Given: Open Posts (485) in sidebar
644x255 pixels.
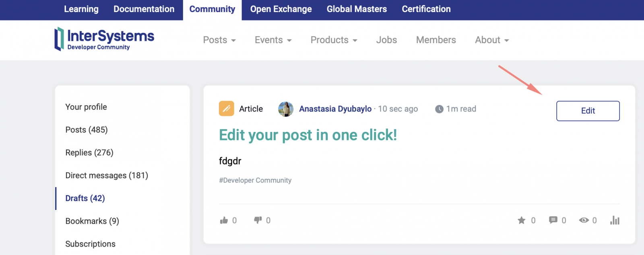Looking at the screenshot, I should 87,130.
